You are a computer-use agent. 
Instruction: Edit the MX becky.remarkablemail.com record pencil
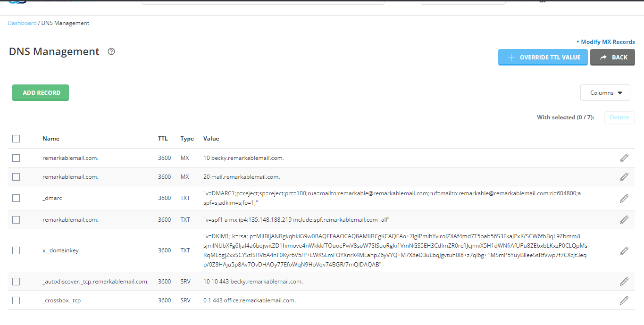[x=624, y=158]
